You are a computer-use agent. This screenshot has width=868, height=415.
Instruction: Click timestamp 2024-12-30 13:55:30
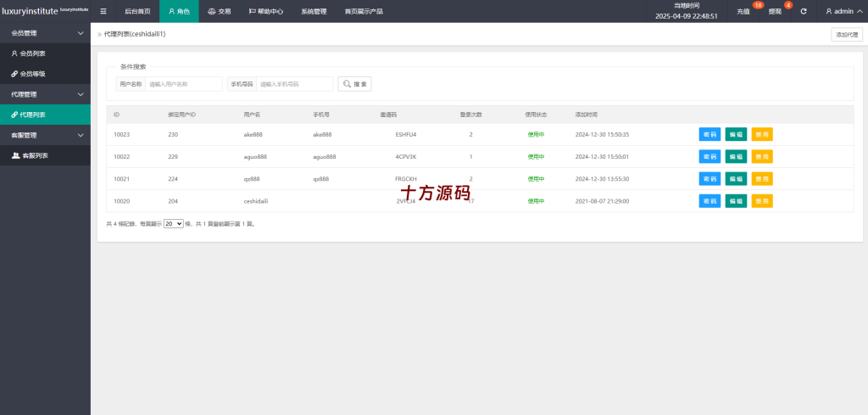click(603, 179)
